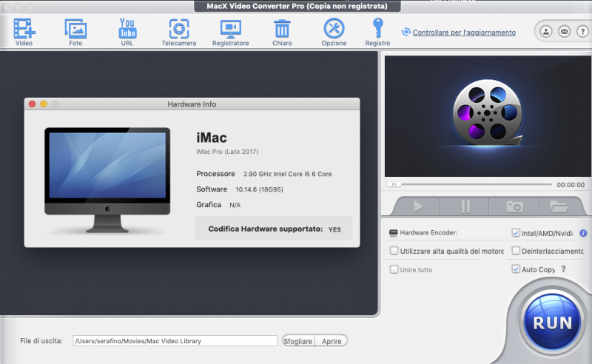This screenshot has height=364, width=592.
Task: Click the iMac Pro (Late 2017) text
Action: 227,152
